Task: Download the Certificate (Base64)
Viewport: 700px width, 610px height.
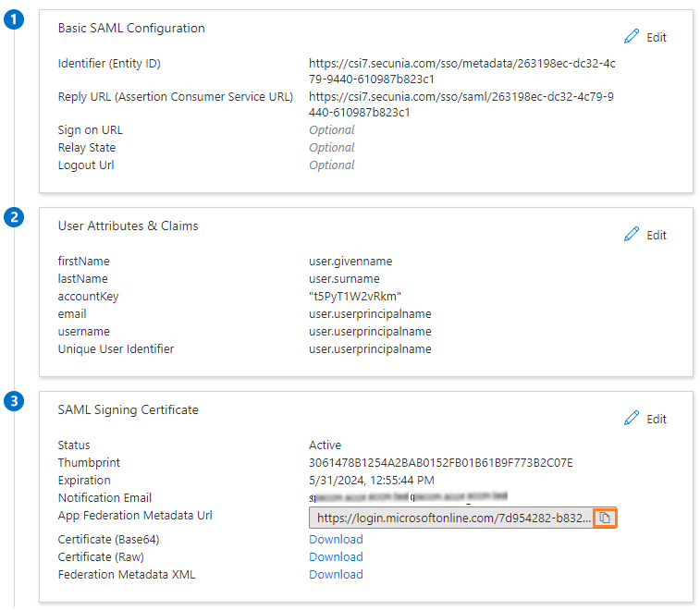Action: (336, 540)
